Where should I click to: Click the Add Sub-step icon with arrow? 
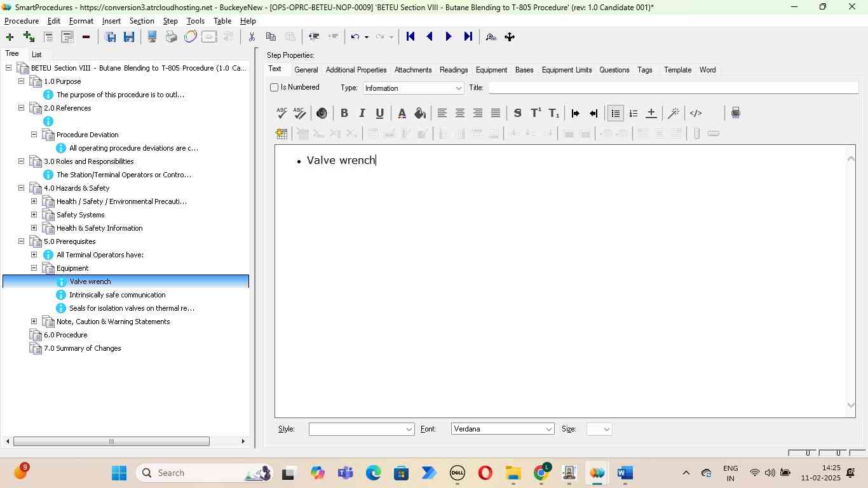(29, 37)
